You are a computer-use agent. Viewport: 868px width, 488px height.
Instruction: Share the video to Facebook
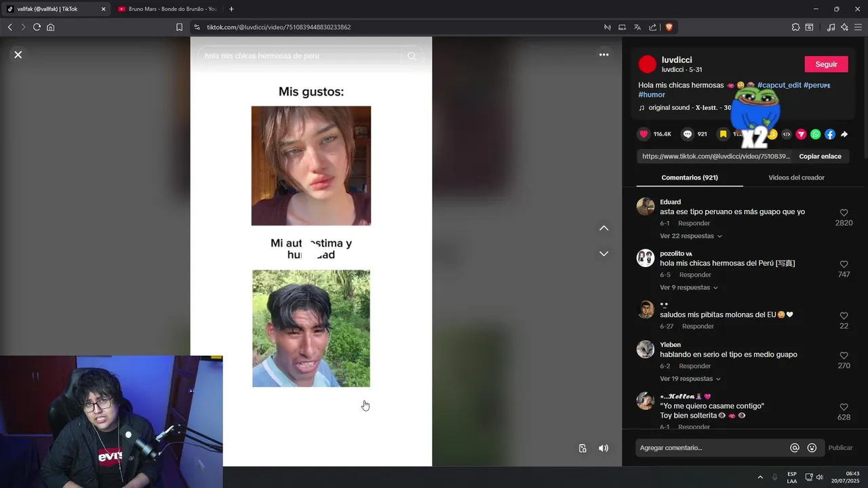pyautogui.click(x=830, y=134)
